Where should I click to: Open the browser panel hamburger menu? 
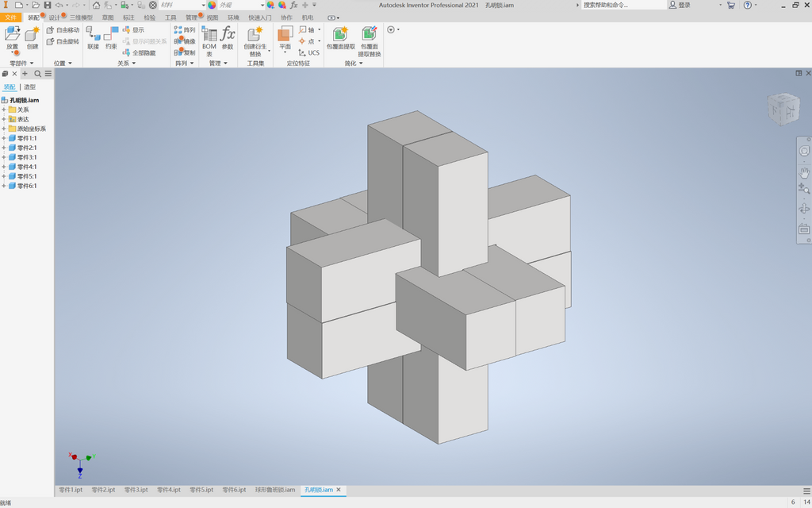point(48,74)
